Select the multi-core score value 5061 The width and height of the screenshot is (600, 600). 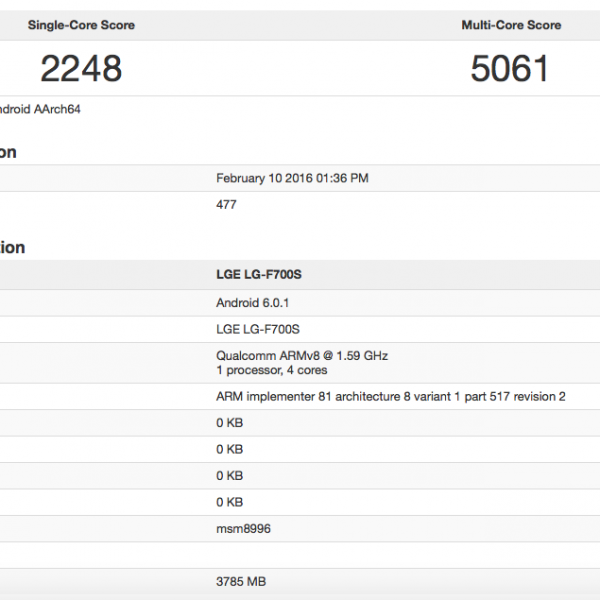point(510,68)
